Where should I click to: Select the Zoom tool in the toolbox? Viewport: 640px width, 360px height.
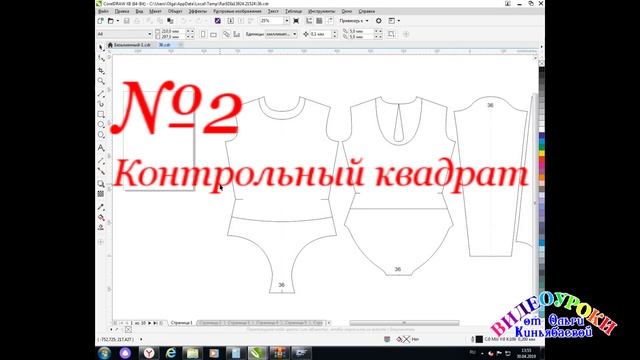tap(101, 81)
